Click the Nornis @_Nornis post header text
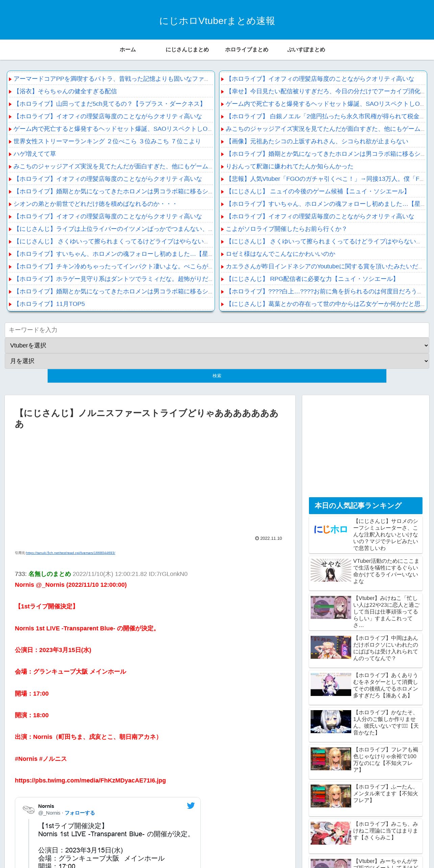434x868 pixels. click(71, 585)
